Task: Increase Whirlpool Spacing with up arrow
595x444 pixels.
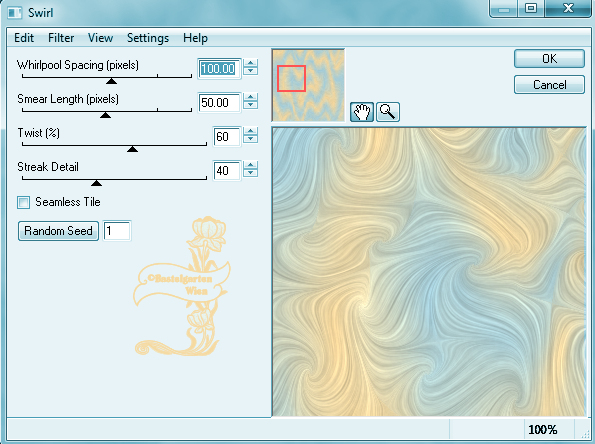Action: (x=250, y=63)
